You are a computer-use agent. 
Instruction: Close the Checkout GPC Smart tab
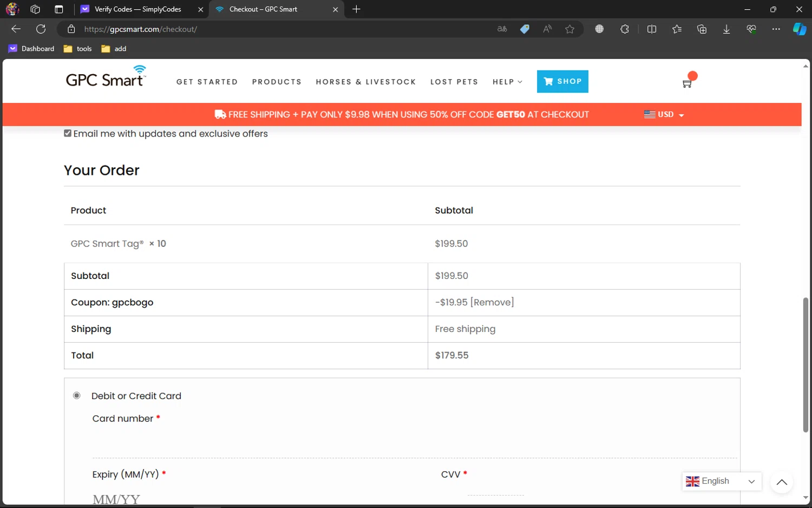(x=335, y=9)
